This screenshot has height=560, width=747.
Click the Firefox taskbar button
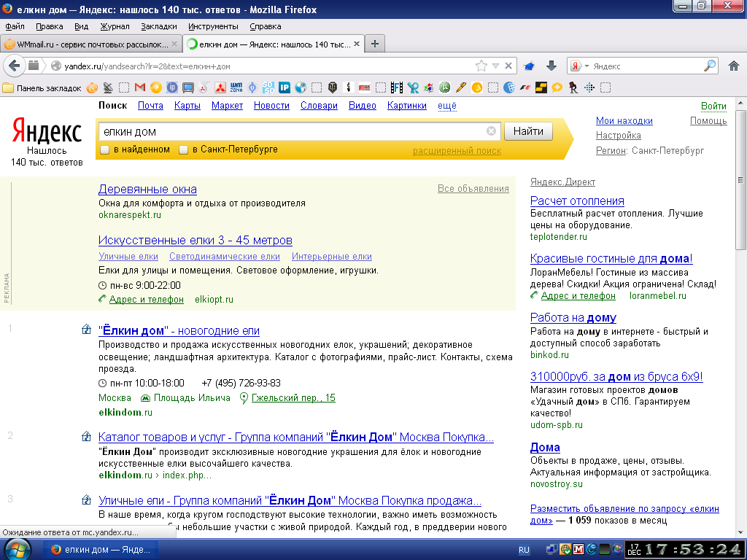(x=99, y=550)
